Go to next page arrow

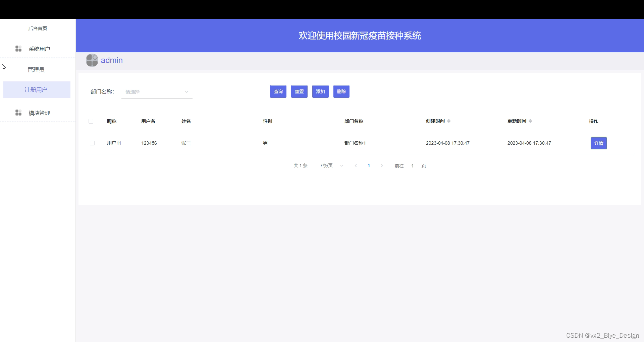click(382, 166)
